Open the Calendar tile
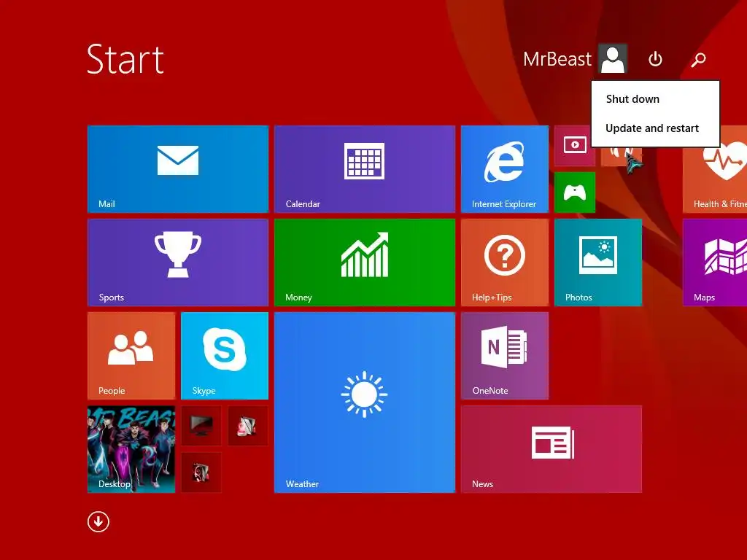747x560 pixels. pos(365,169)
